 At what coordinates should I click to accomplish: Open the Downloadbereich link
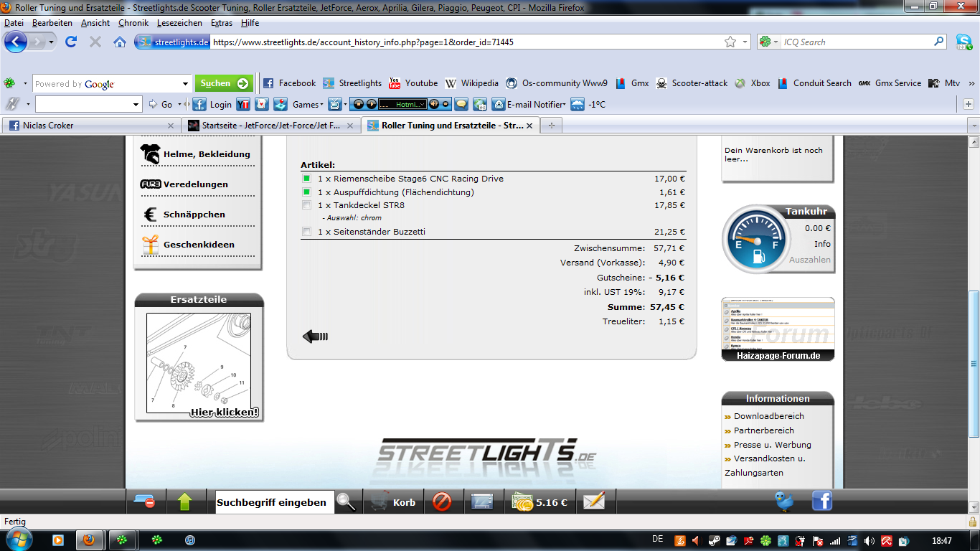(769, 416)
